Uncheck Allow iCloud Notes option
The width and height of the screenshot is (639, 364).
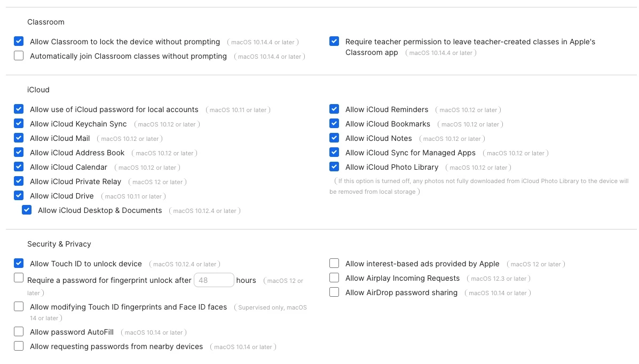coord(334,138)
